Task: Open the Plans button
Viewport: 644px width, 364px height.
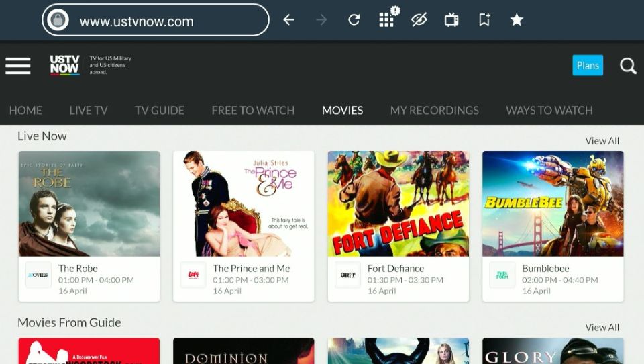Action: (x=588, y=65)
